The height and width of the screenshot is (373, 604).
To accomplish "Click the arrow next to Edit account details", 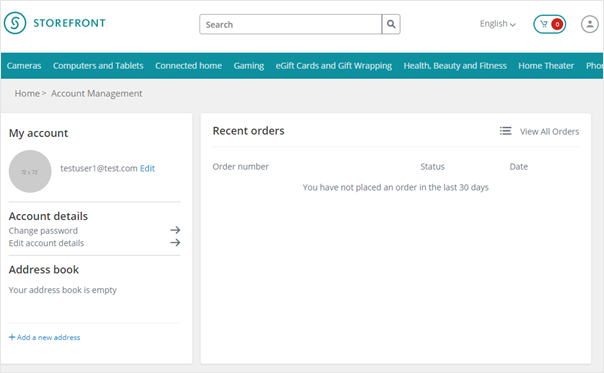I will [x=175, y=243].
